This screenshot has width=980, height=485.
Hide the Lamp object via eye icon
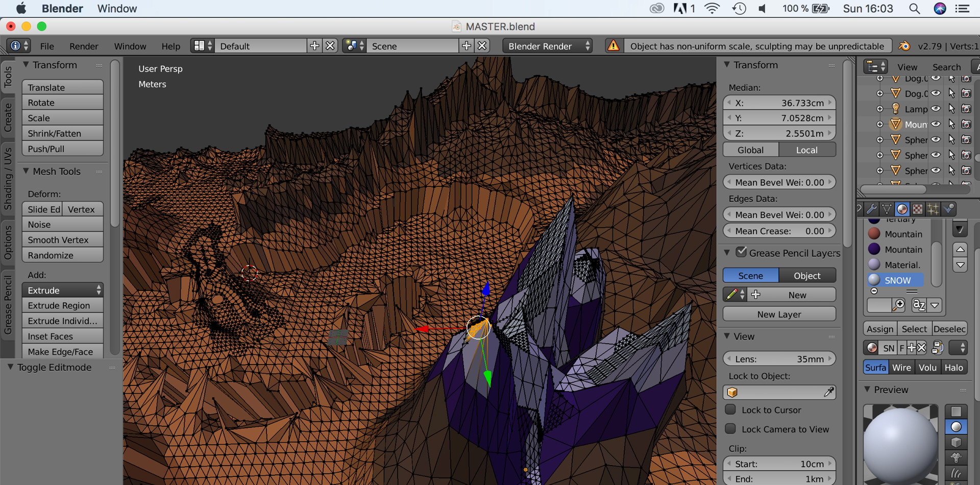(x=936, y=109)
